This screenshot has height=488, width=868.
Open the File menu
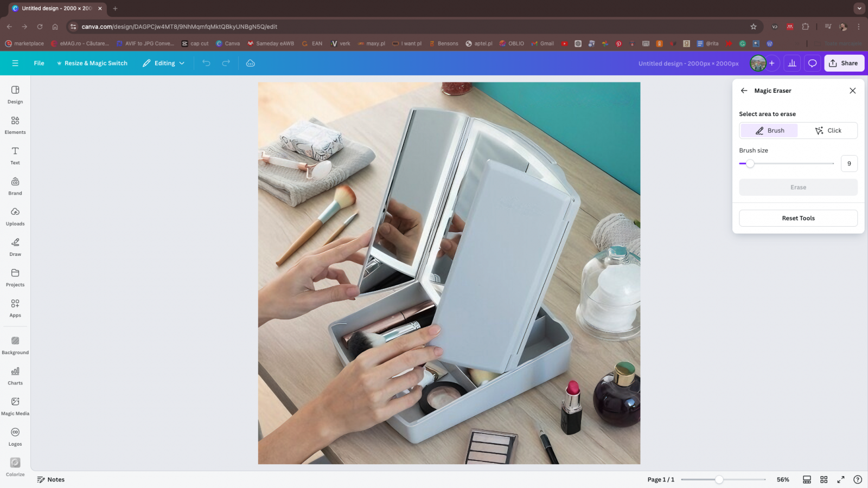pyautogui.click(x=39, y=63)
